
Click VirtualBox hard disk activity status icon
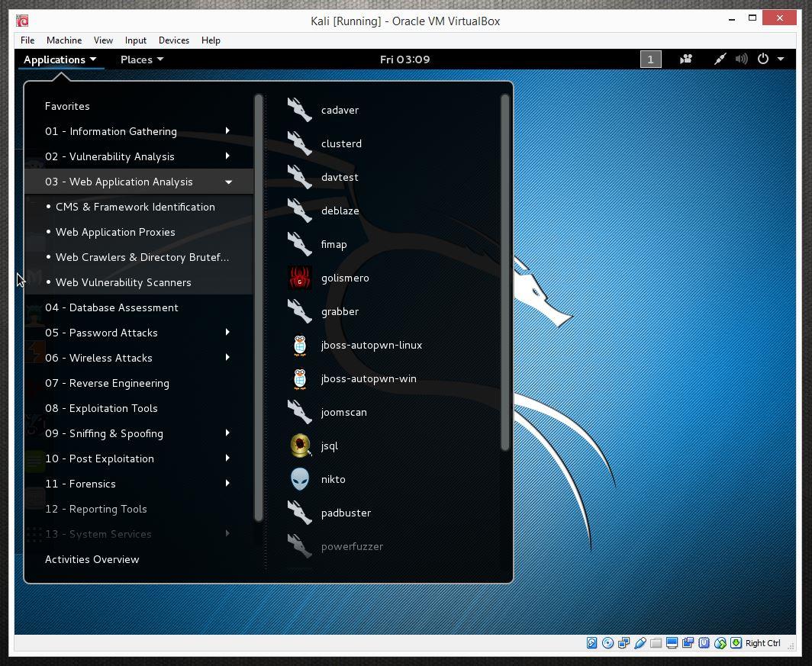point(591,642)
